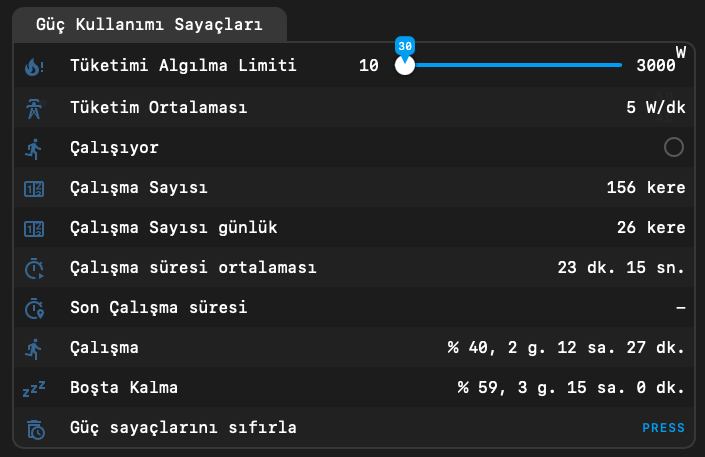The height and width of the screenshot is (457, 705).
Task: Click the 23 dk. 15 sn. average duration value
Action: [x=621, y=268]
